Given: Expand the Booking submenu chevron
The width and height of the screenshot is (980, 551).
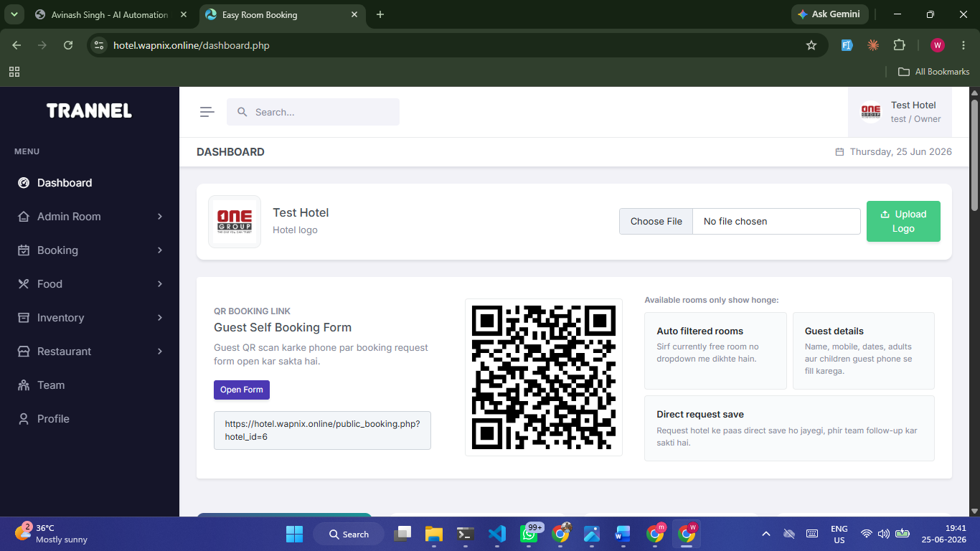Looking at the screenshot, I should tap(160, 250).
